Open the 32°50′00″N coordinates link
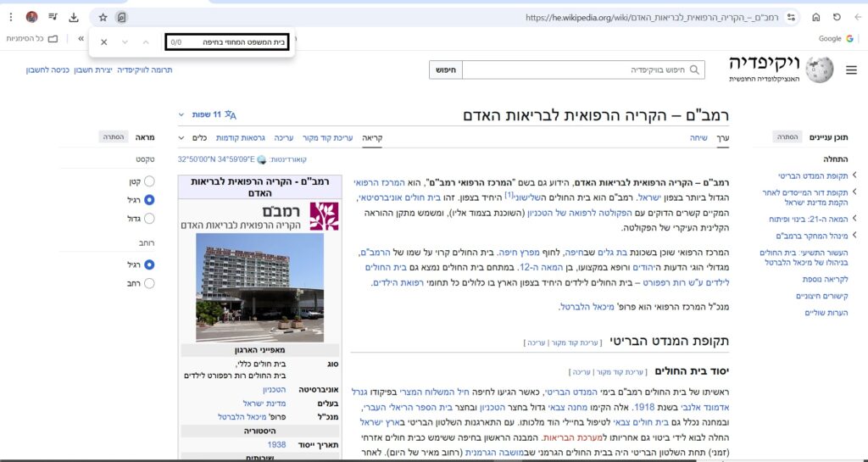Screen dimensions: 868x462 pyautogui.click(x=216, y=159)
